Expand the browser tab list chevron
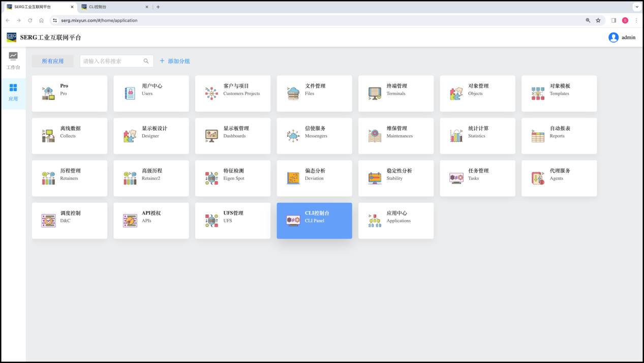Image resolution: width=644 pixels, height=363 pixels. [636, 7]
